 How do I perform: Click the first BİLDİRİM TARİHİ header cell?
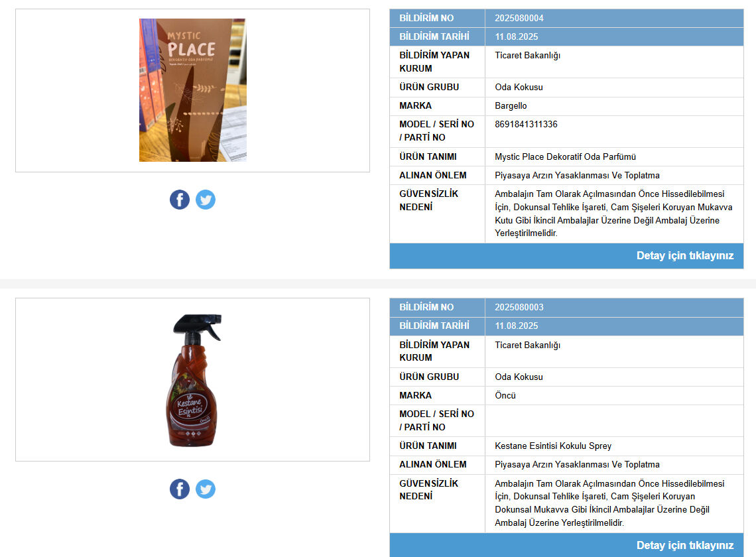click(x=437, y=36)
